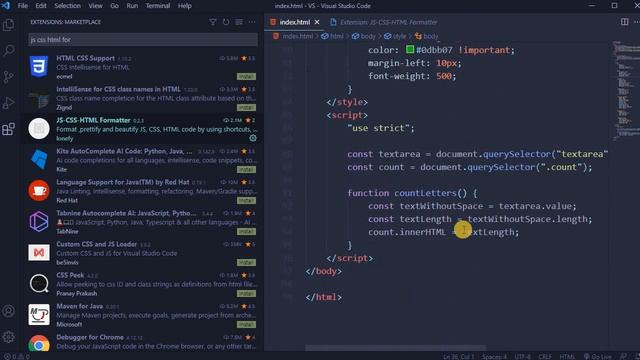Screen dimensions: 640x360
Task: Open the Search view in activity bar
Action: click(9, 51)
